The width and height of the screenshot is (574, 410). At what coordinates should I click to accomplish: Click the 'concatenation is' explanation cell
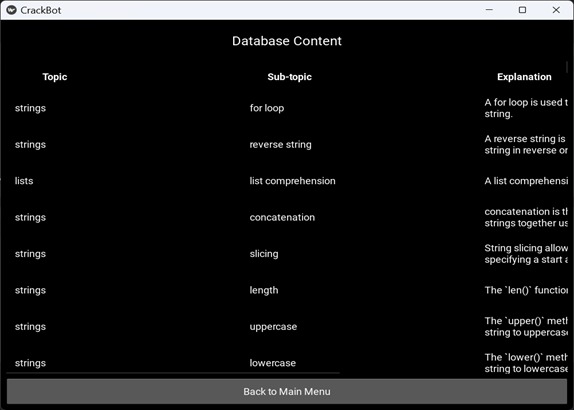click(526, 217)
